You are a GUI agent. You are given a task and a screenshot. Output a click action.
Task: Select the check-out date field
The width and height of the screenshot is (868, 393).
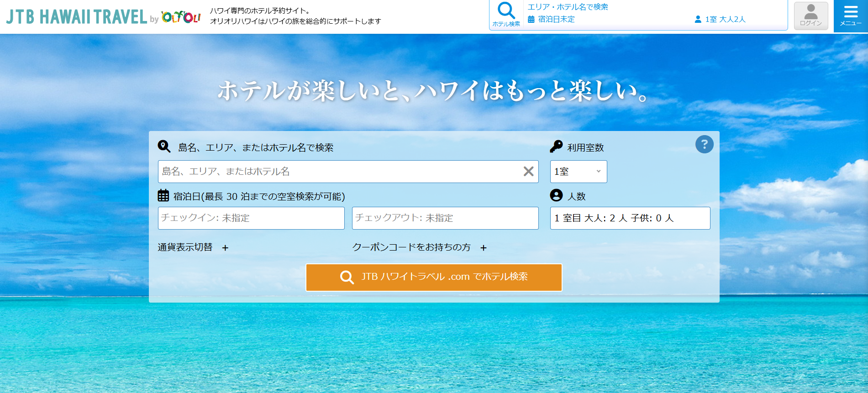[x=445, y=218]
